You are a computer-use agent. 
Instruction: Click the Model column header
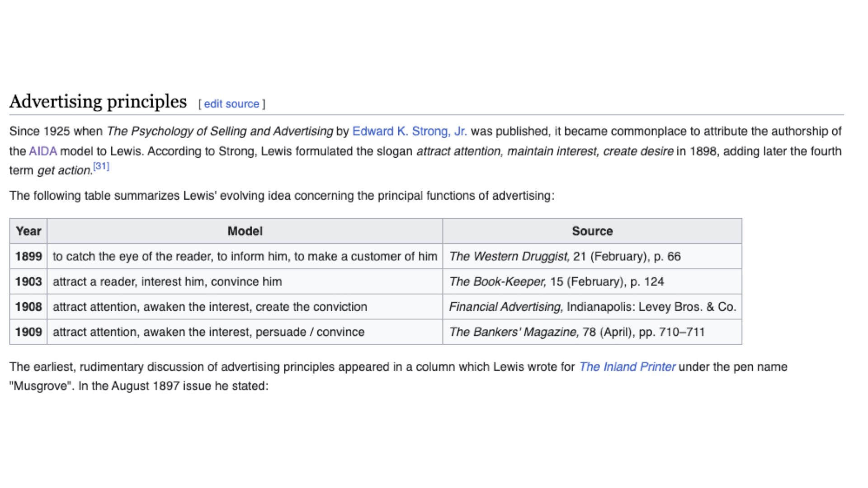245,231
